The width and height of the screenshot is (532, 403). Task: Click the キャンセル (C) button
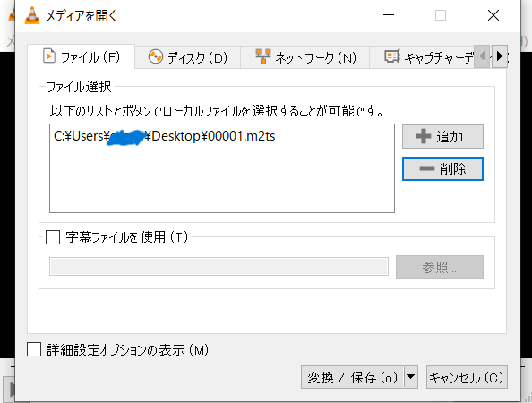(x=467, y=377)
